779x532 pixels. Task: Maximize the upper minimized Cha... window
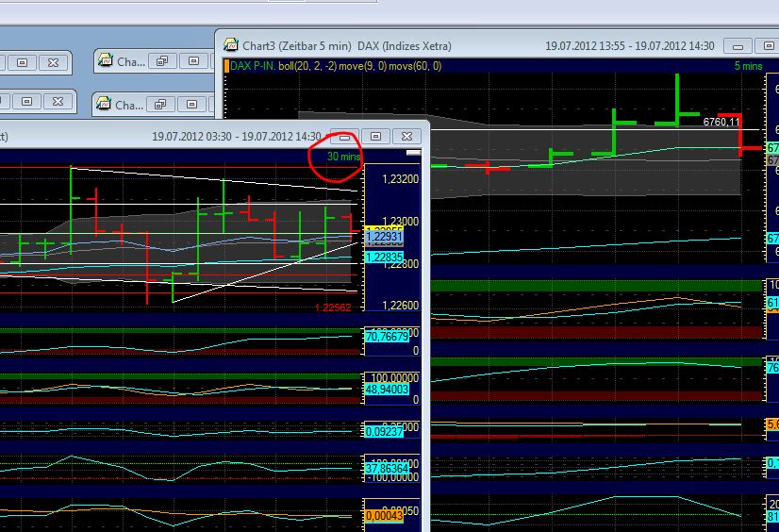[193, 61]
